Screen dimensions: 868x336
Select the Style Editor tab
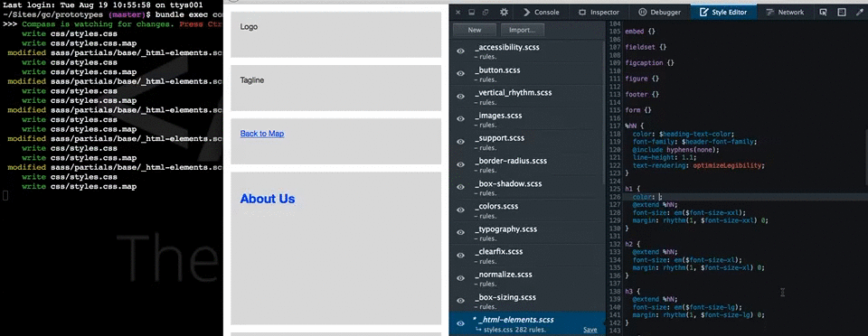coord(723,12)
